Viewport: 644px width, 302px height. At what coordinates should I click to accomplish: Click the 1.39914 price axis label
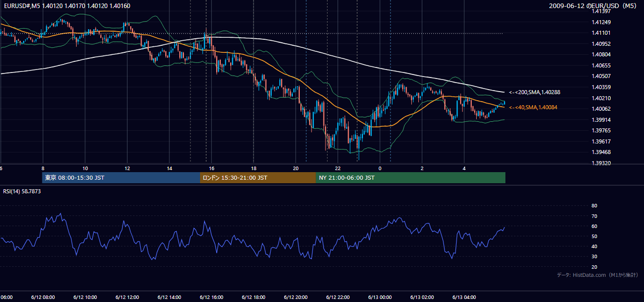point(602,120)
